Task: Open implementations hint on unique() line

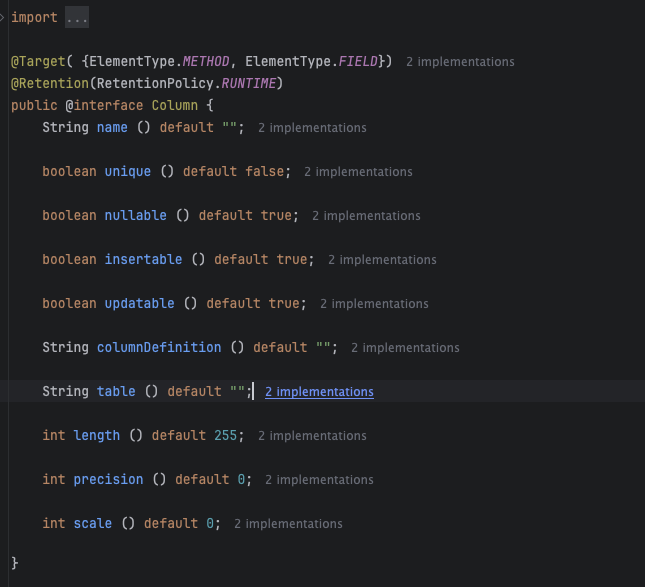Action: [x=358, y=172]
